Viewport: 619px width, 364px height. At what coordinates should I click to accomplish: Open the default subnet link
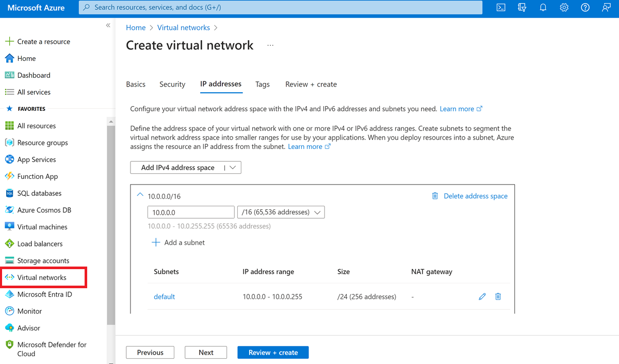(x=164, y=296)
